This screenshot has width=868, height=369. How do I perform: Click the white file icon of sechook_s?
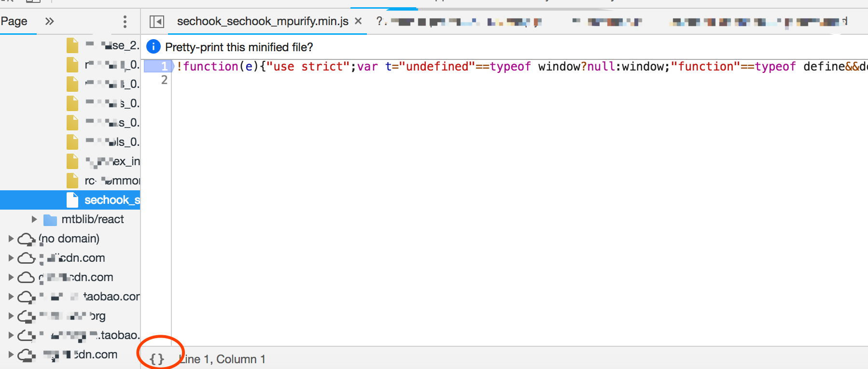coord(72,200)
